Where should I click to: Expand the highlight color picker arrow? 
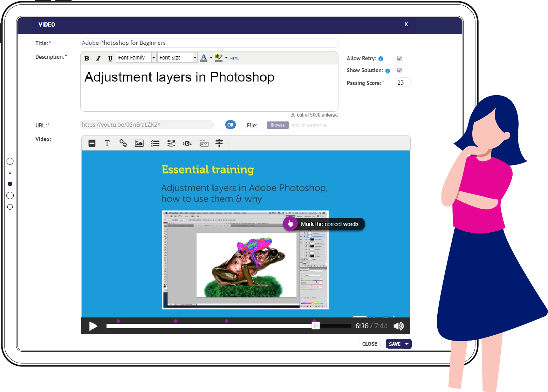tap(226, 58)
